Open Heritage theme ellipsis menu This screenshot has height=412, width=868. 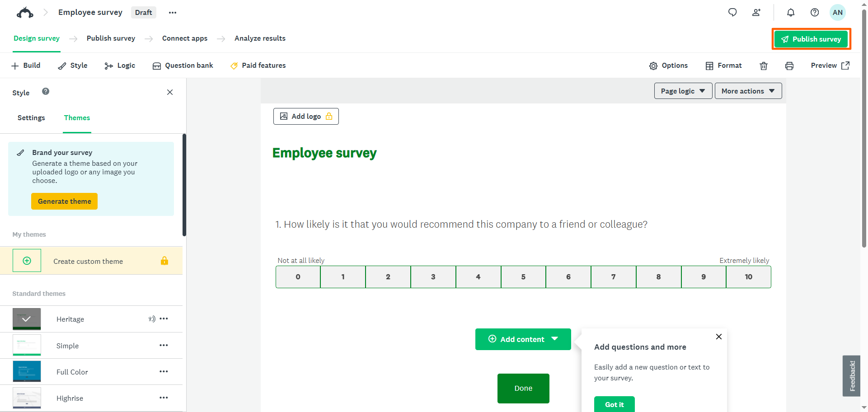point(164,318)
